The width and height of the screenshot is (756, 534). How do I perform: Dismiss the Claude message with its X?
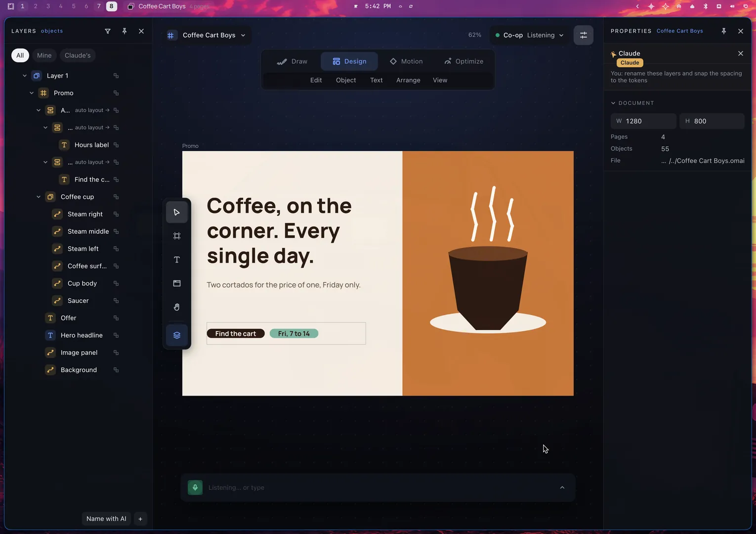741,53
